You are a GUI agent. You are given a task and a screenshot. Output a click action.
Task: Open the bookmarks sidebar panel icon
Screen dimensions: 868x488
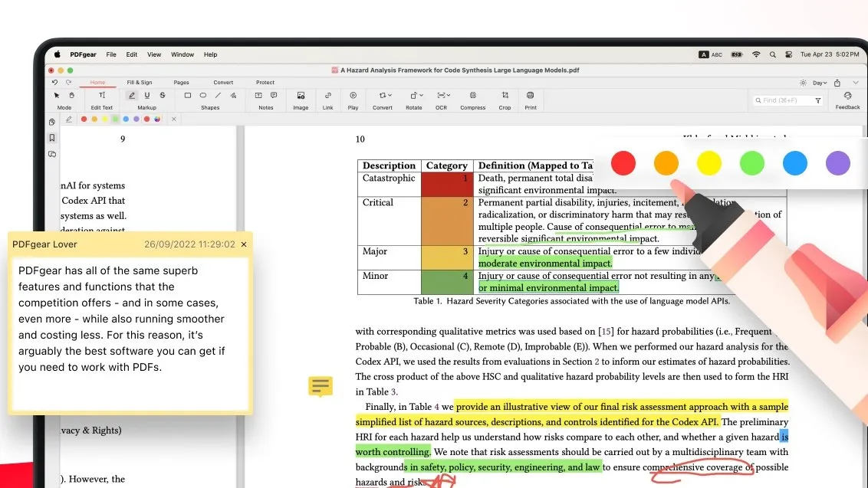52,138
